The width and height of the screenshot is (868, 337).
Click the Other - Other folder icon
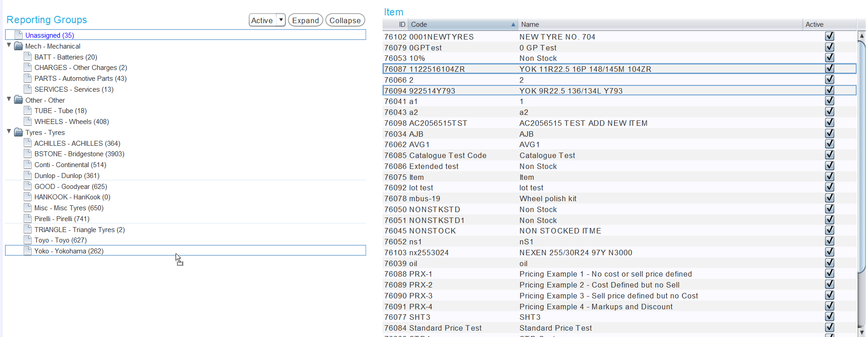(x=19, y=100)
